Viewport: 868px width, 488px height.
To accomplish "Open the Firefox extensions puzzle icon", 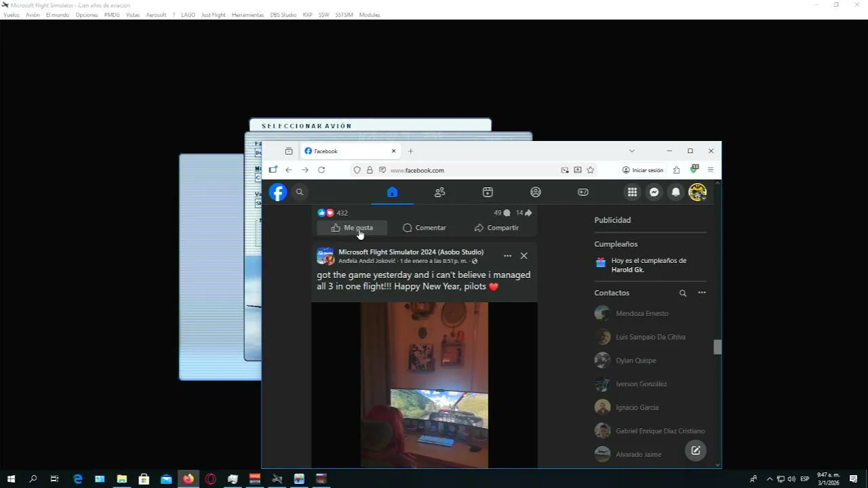I will point(677,170).
